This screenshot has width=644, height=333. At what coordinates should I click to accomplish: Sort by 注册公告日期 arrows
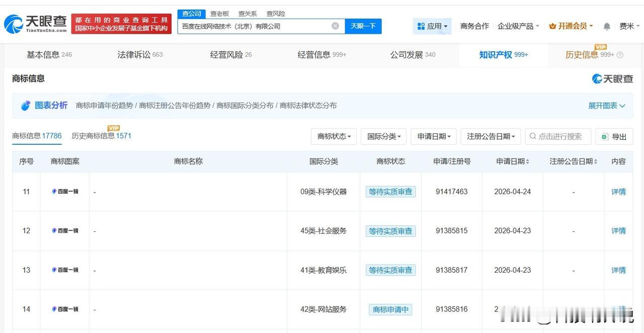click(x=596, y=161)
